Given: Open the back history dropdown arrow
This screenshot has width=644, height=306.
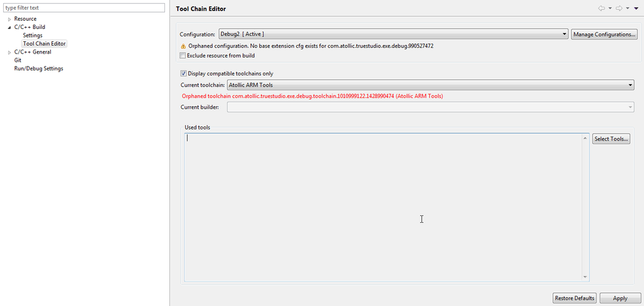Looking at the screenshot, I should pyautogui.click(x=610, y=8).
